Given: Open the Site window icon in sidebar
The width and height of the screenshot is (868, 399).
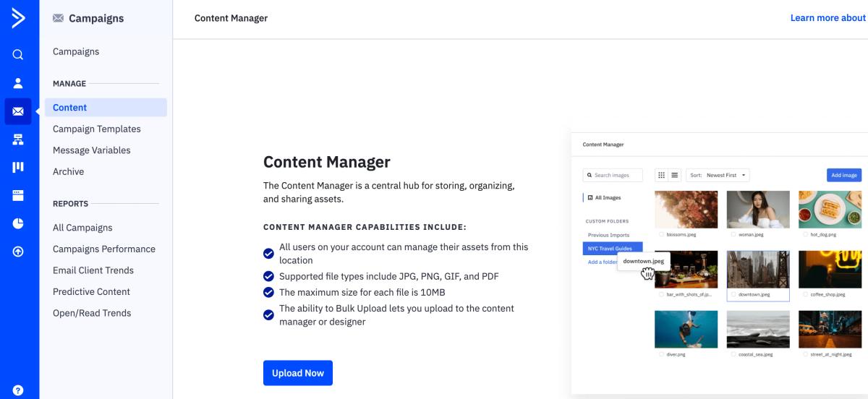Looking at the screenshot, I should pos(18,195).
